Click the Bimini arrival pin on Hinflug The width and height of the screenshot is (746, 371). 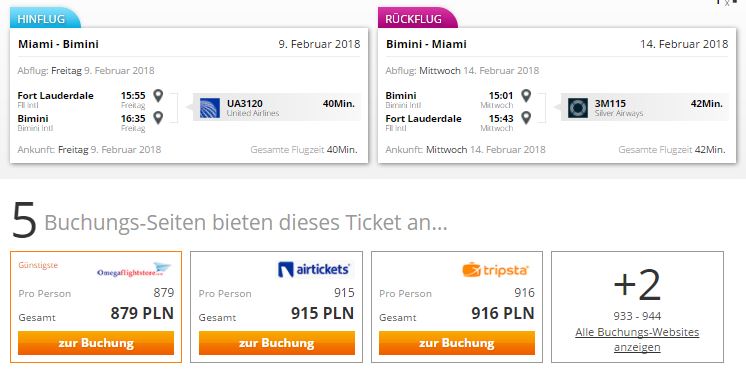(158, 117)
